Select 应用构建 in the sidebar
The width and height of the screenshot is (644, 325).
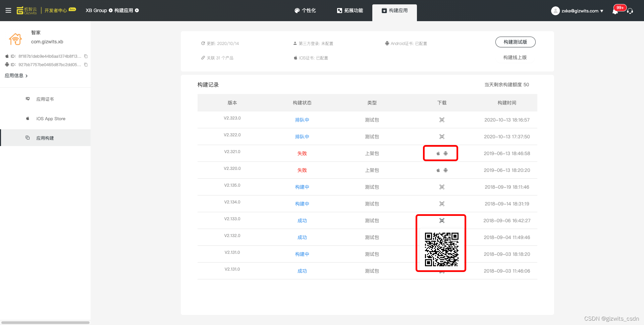[x=45, y=138]
